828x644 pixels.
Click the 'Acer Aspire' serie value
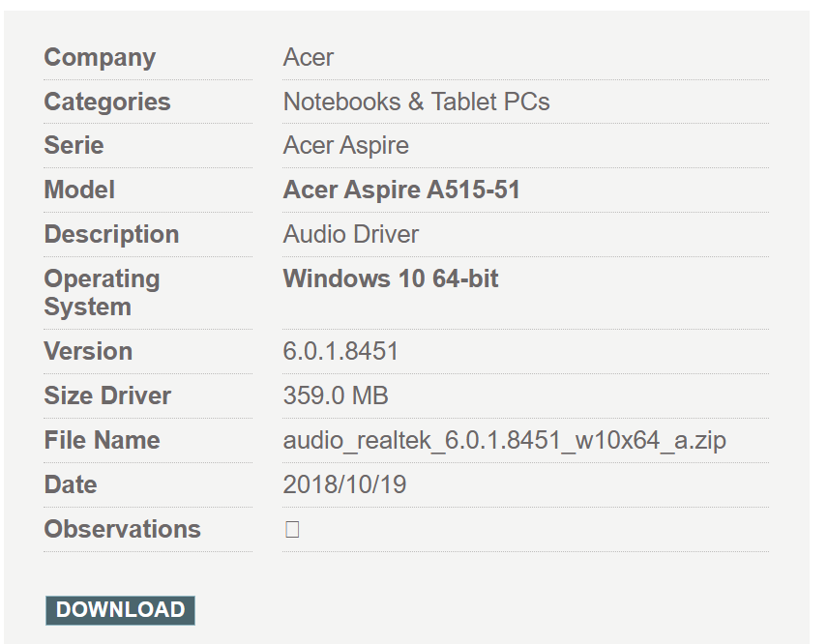346,146
